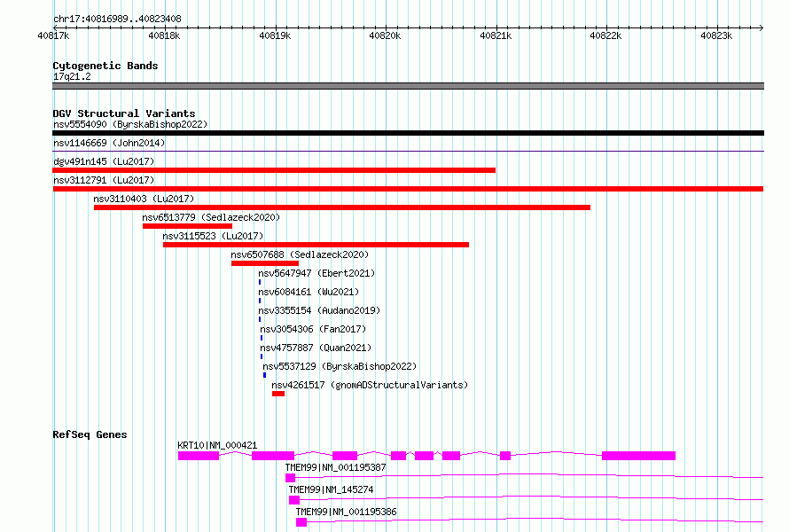
Task: Click the red bar under nsv3110403
Action: click(x=342, y=207)
